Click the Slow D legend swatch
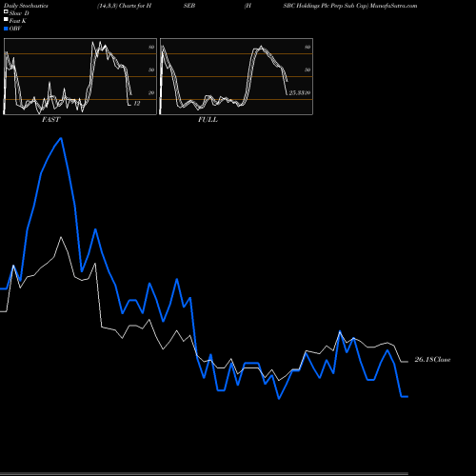The height and width of the screenshot is (476, 476). coord(6,11)
